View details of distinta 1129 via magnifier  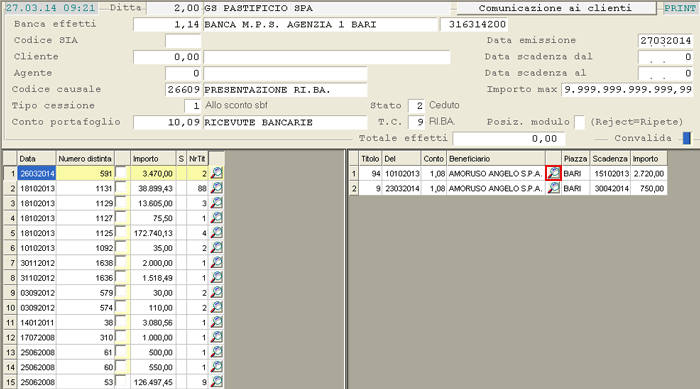point(217,203)
